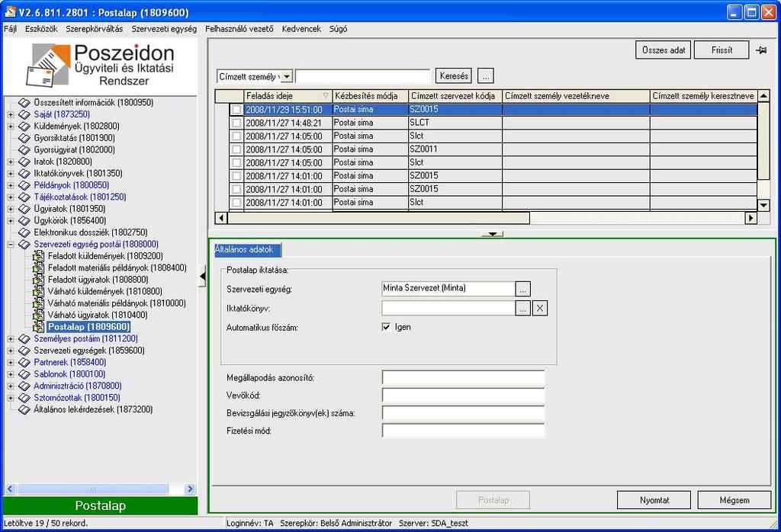Click the Sablonok node icon
781x532 pixels.
(24, 374)
